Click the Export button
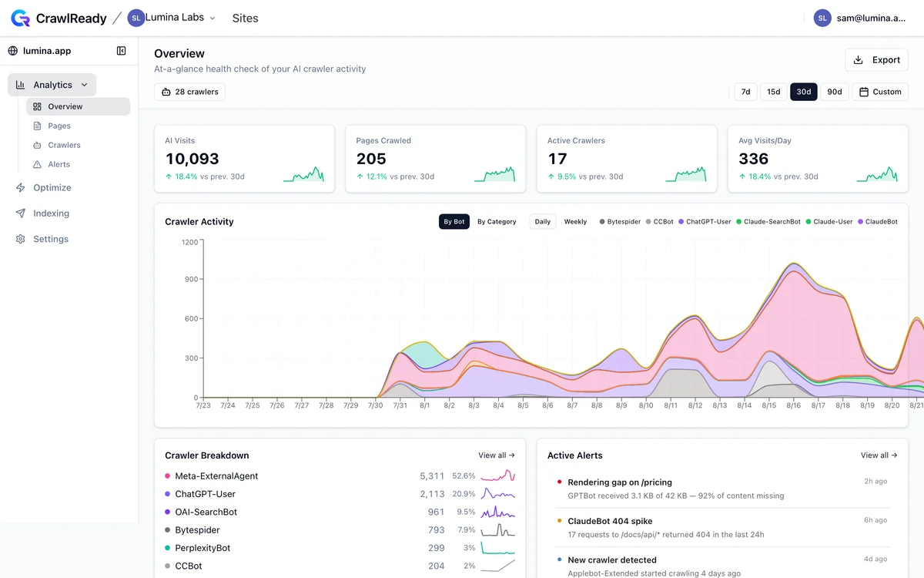This screenshot has width=924, height=578. click(876, 60)
